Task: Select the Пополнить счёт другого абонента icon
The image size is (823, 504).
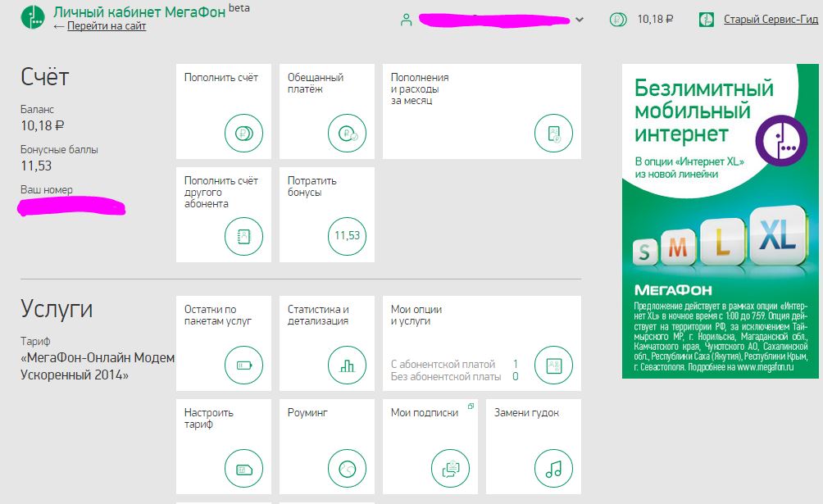Action: [244, 236]
